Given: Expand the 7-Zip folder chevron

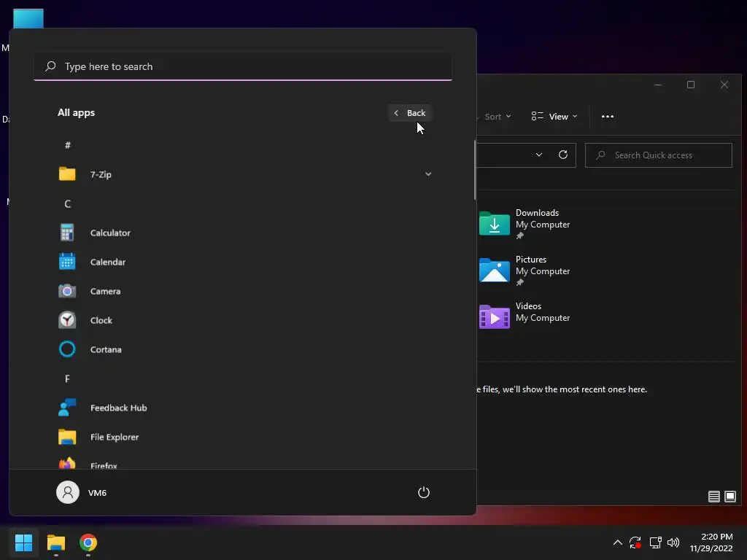Looking at the screenshot, I should click(x=427, y=174).
